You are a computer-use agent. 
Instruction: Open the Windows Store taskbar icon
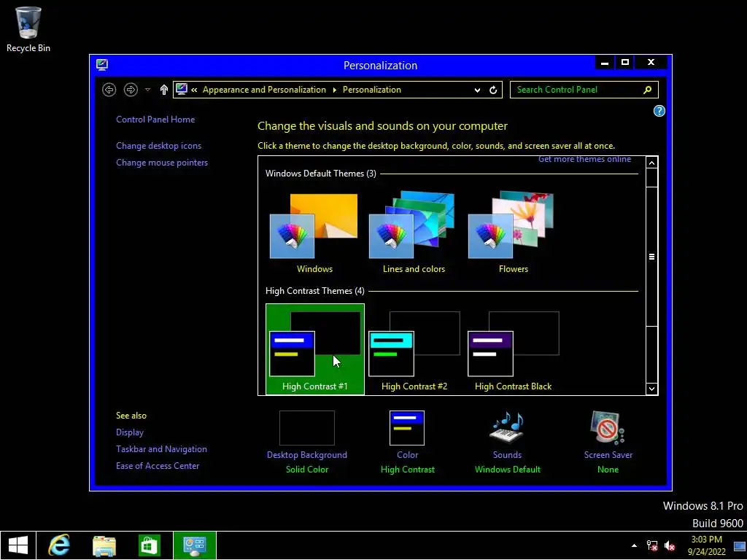[149, 545]
